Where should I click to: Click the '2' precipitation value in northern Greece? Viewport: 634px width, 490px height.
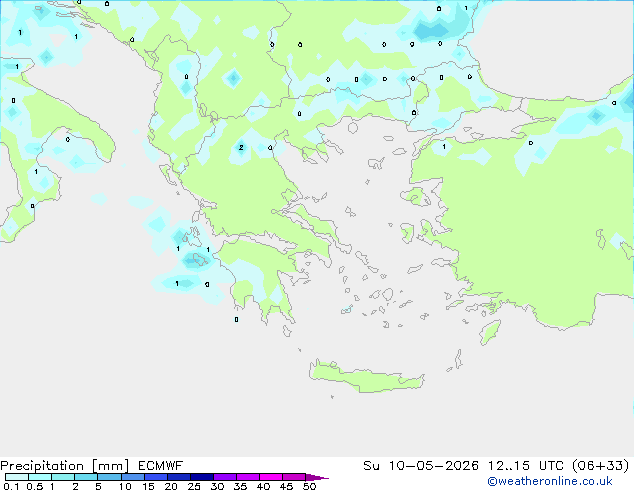(241, 147)
